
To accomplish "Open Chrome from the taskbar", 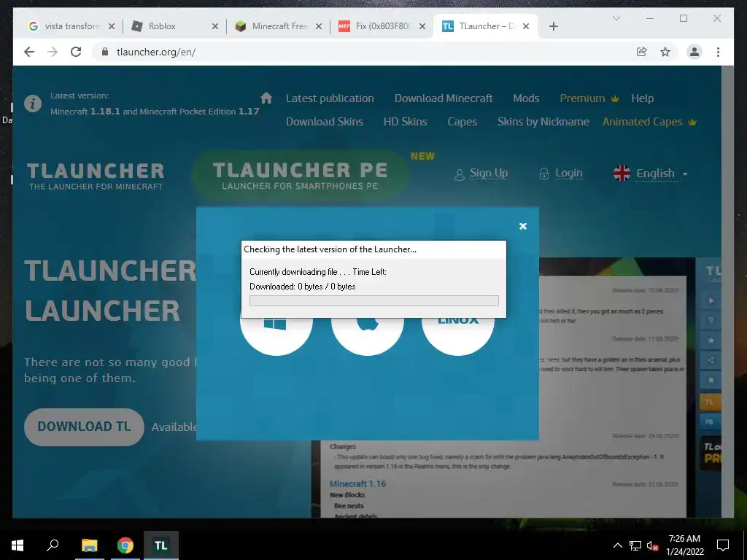I will [x=125, y=545].
